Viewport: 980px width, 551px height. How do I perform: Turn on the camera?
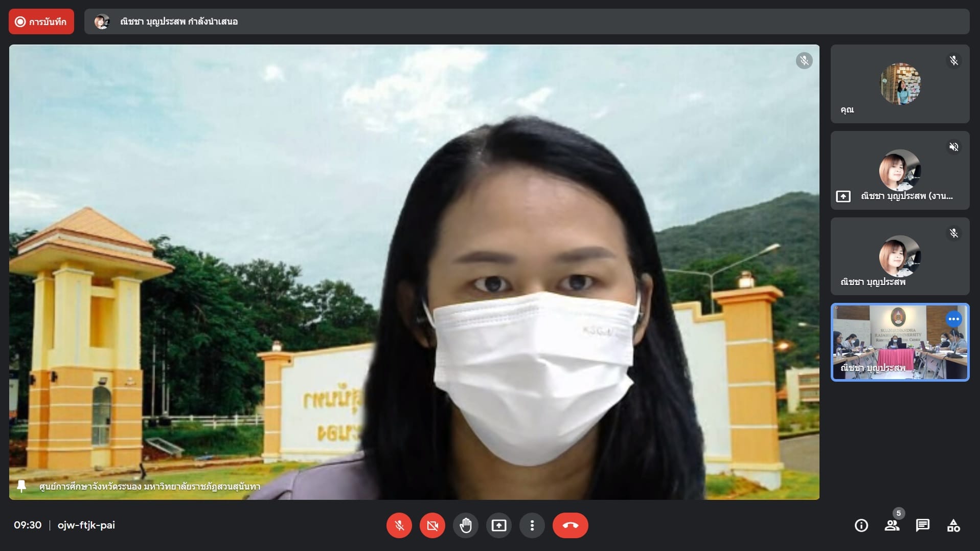[432, 525]
